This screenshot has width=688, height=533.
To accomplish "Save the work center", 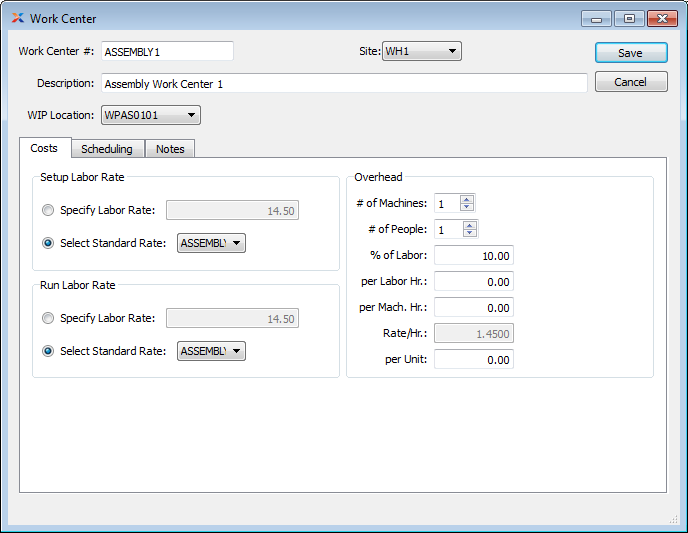I will (630, 53).
